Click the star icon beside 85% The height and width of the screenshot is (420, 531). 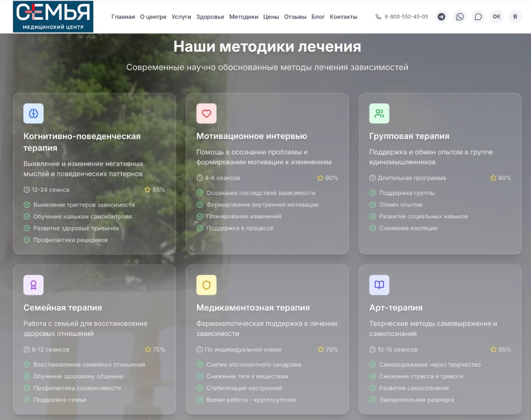coord(147,190)
